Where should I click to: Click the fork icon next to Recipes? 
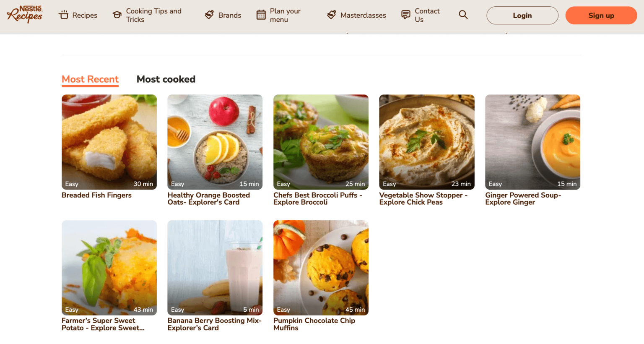[x=64, y=15]
